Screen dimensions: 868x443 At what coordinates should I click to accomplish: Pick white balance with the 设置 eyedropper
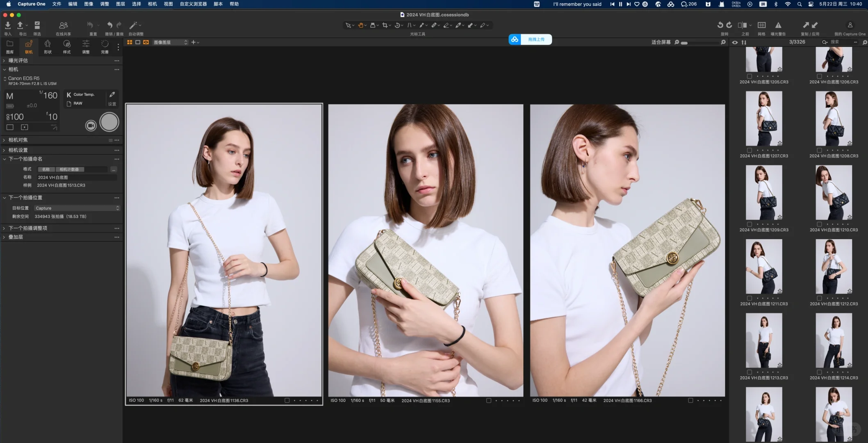(x=112, y=95)
